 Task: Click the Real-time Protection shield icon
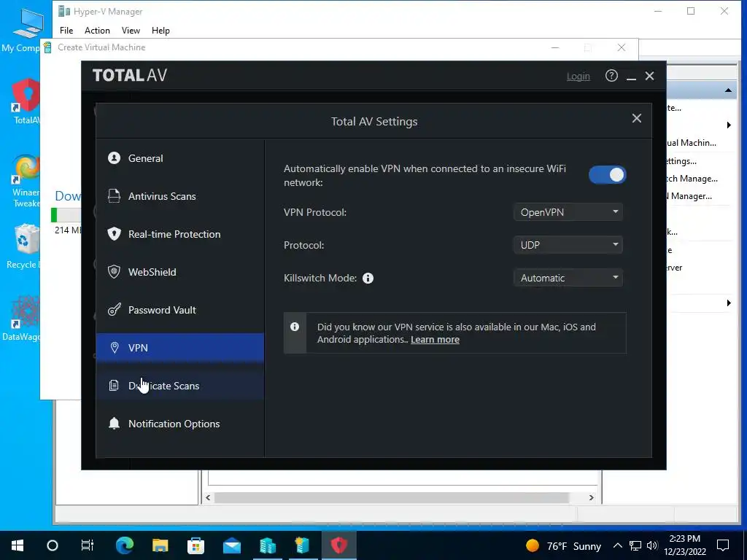click(x=114, y=234)
